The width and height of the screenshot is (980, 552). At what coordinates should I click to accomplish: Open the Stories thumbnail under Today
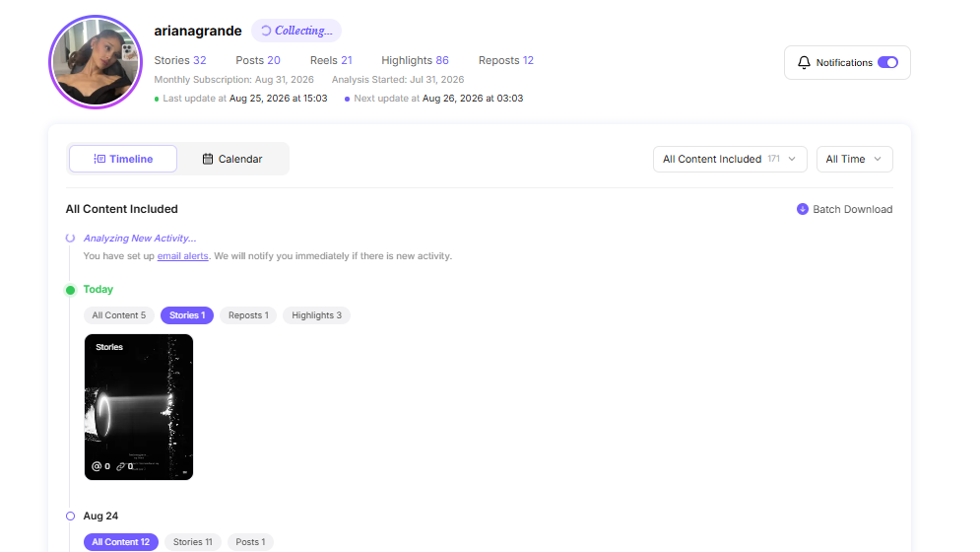coord(139,407)
